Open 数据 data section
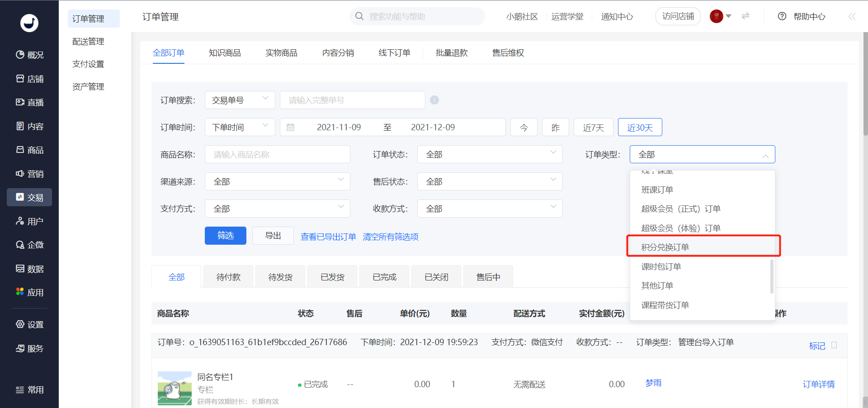The image size is (868, 408). coord(29,269)
